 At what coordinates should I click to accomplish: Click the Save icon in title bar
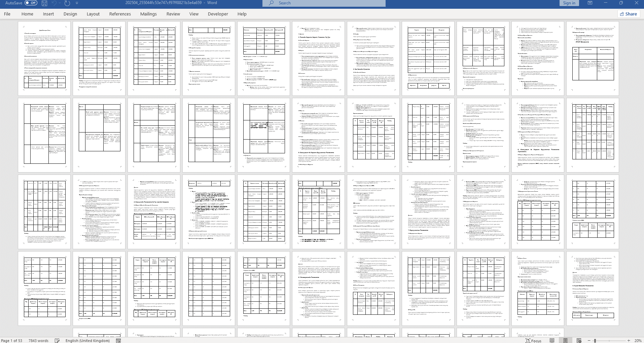coord(44,3)
